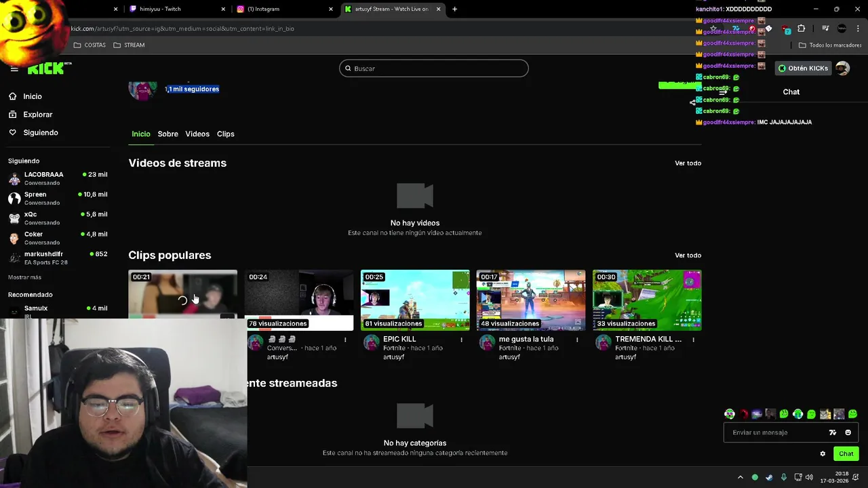Click the Inicio home icon in sidebar
The width and height of the screenshot is (868, 488).
tap(13, 96)
